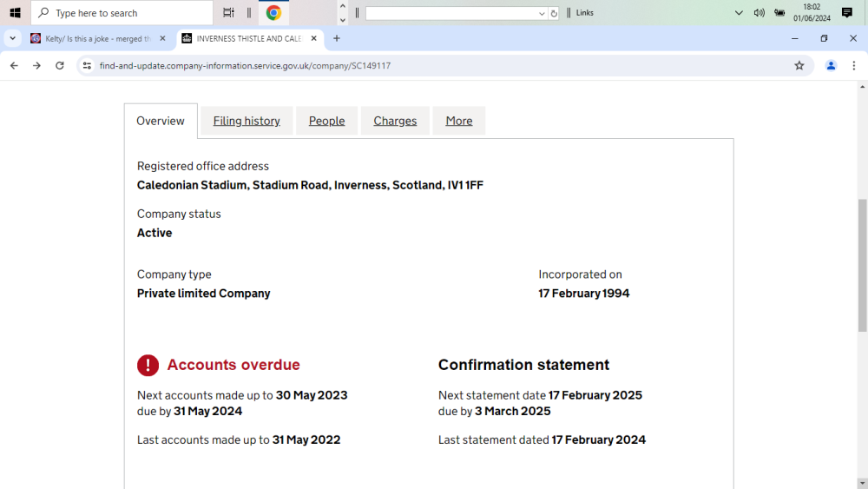Click the battery status tray icon
The image size is (868, 489).
click(779, 13)
